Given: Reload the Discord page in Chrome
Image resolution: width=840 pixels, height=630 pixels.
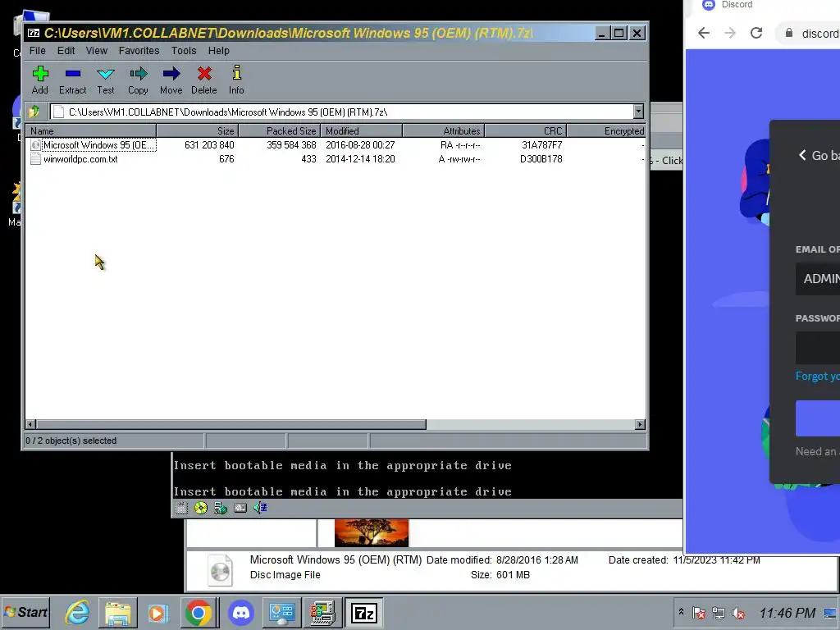Looking at the screenshot, I should (756, 33).
